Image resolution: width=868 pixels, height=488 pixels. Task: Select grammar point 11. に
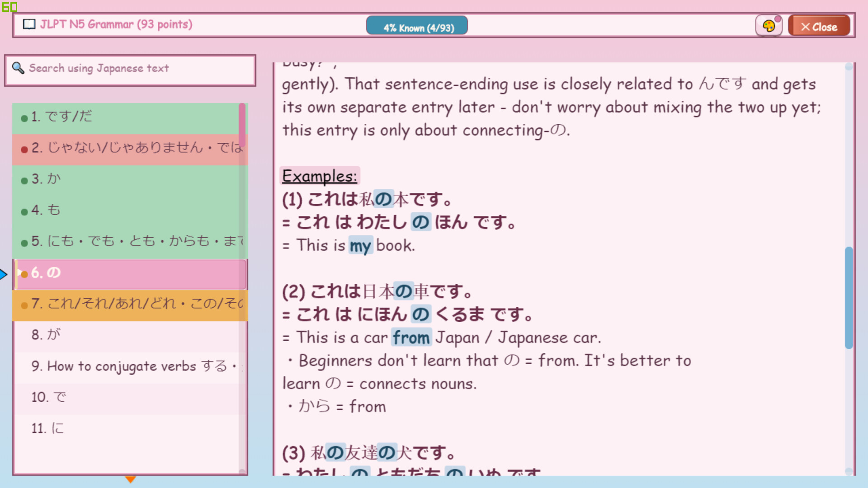(x=130, y=430)
